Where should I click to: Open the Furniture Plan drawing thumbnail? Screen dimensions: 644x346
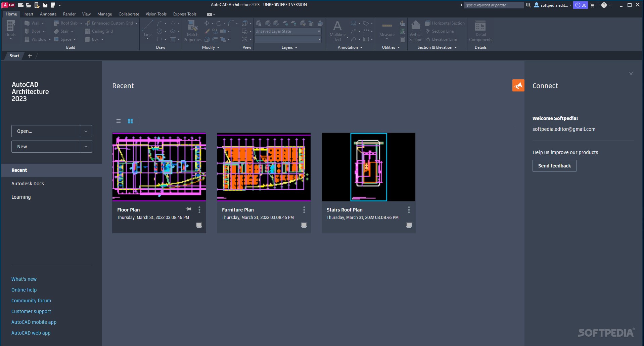click(x=264, y=167)
